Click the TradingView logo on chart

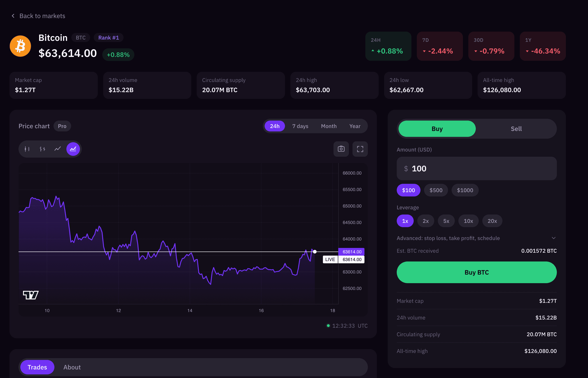coord(31,295)
